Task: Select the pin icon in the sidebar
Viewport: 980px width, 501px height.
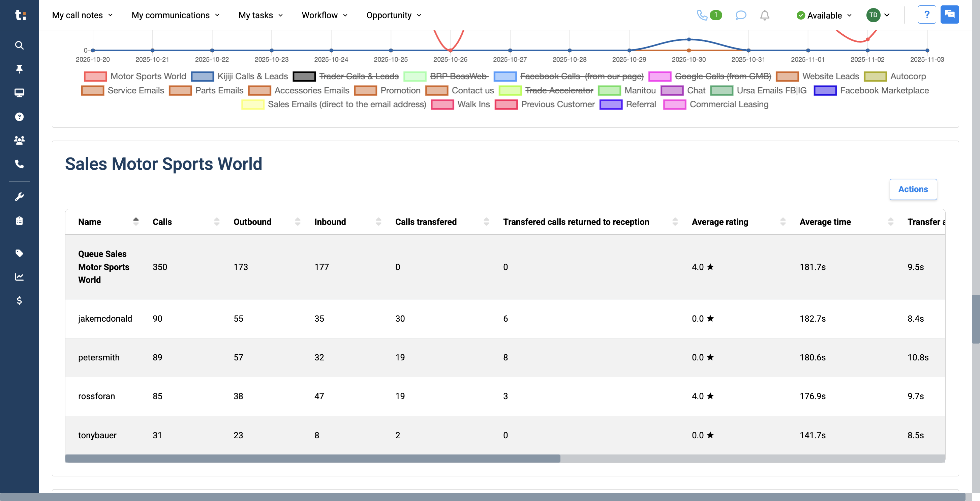Action: click(x=19, y=69)
